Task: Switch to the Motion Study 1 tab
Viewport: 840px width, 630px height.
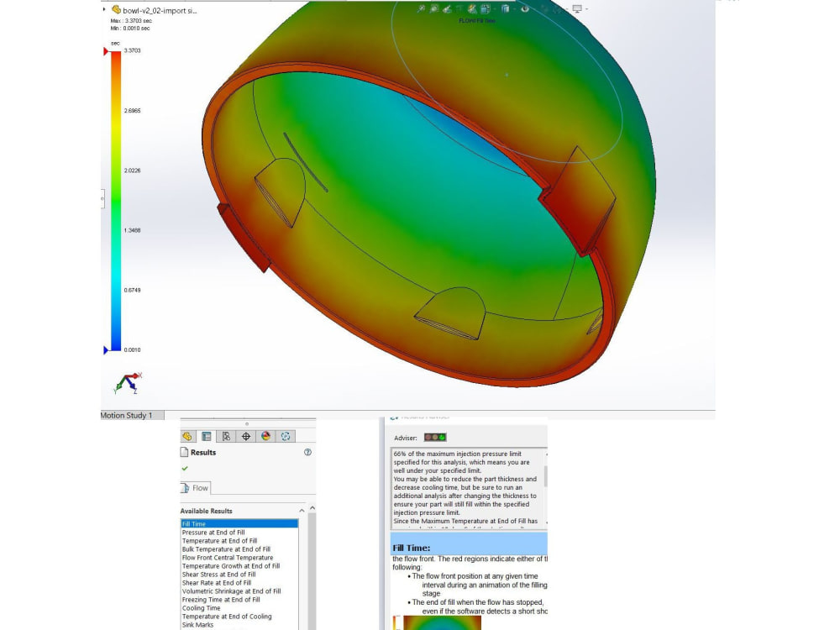Action: click(x=127, y=415)
